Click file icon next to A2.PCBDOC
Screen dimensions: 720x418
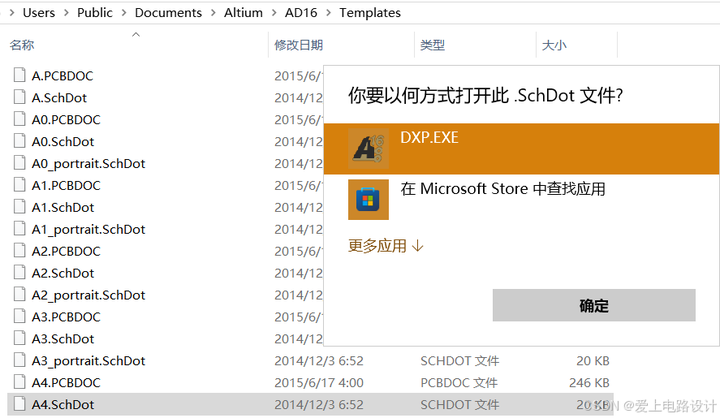coord(19,250)
